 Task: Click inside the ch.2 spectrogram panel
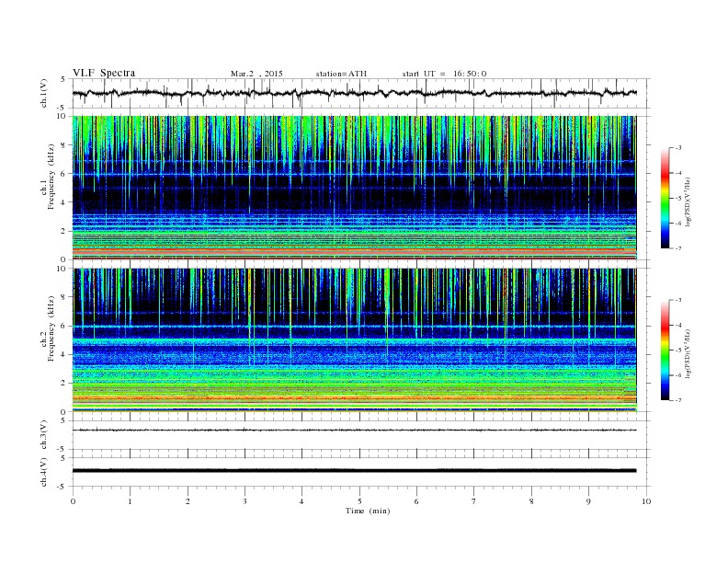[x=354, y=340]
